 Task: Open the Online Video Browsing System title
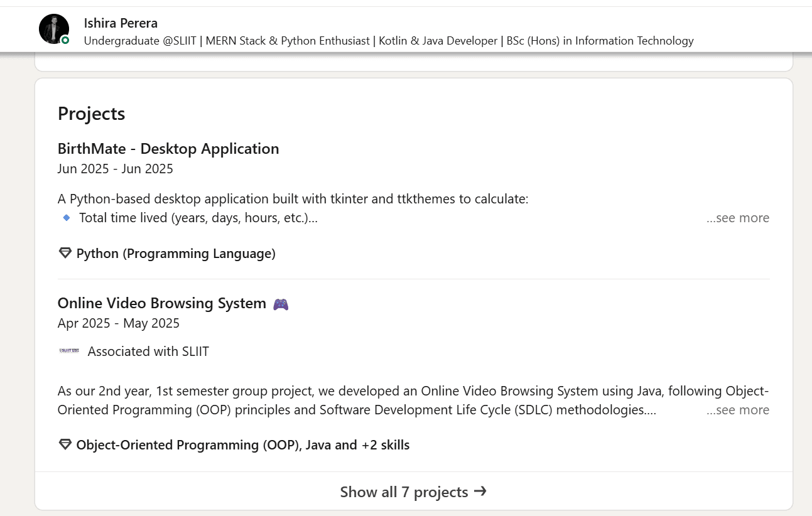[x=162, y=303]
